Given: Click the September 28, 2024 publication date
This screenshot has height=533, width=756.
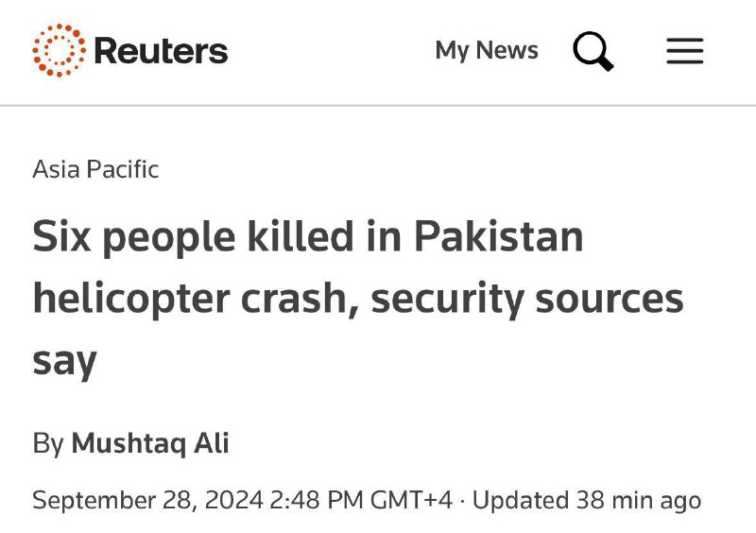Looking at the screenshot, I should click(x=146, y=499).
